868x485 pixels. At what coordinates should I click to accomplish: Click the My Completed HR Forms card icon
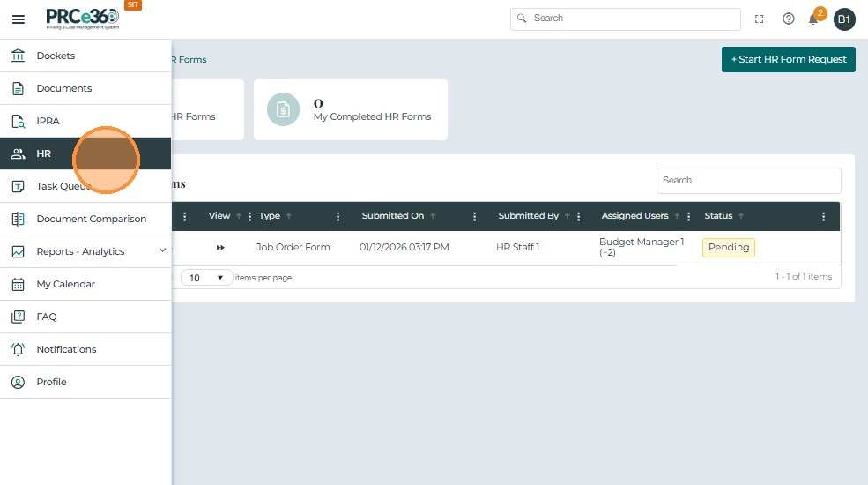click(283, 109)
